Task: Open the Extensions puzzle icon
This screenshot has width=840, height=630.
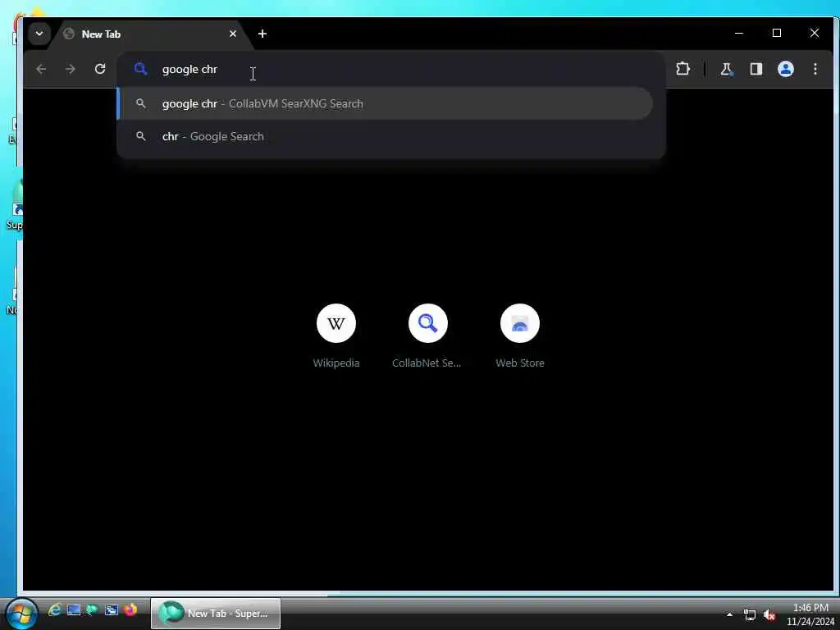Action: 682,69
